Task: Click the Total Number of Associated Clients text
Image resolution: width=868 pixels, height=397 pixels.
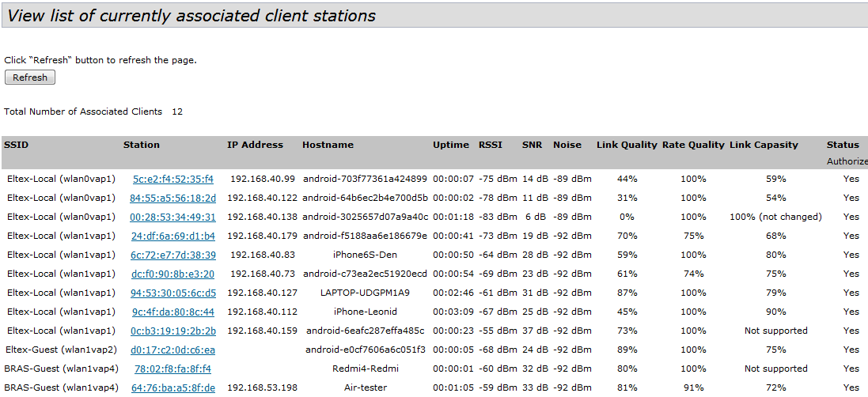Action: tap(83, 112)
